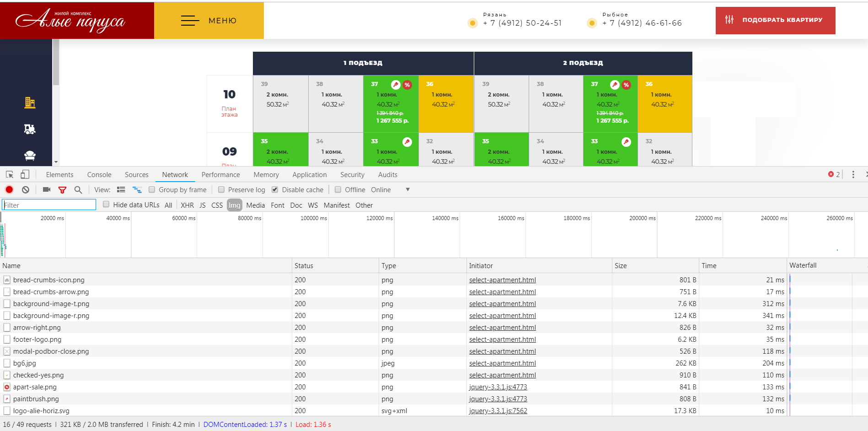Screen dimensions: 868x431
Task: Click the capture screenshots camera icon
Action: [47, 189]
